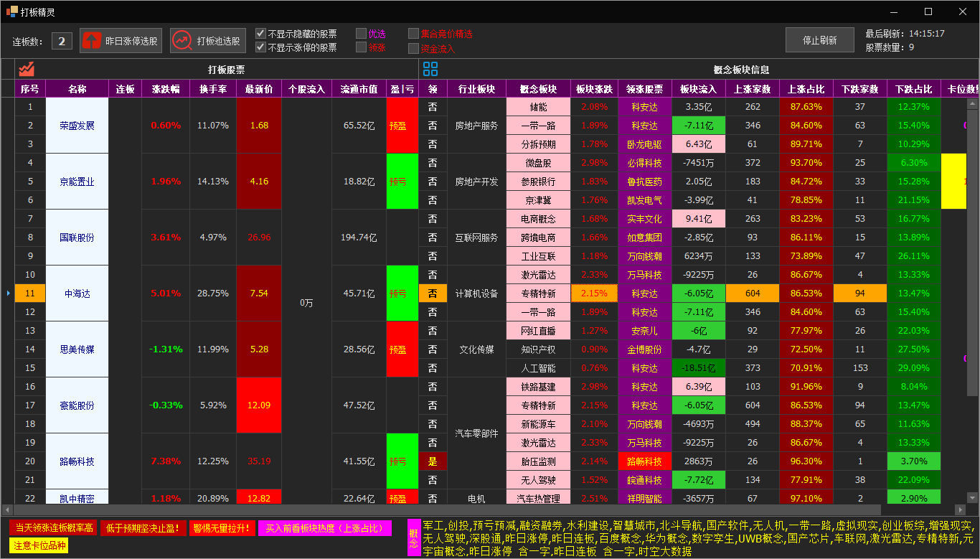Select stock 京能置业 in name column
The height and width of the screenshot is (559, 980).
point(77,181)
